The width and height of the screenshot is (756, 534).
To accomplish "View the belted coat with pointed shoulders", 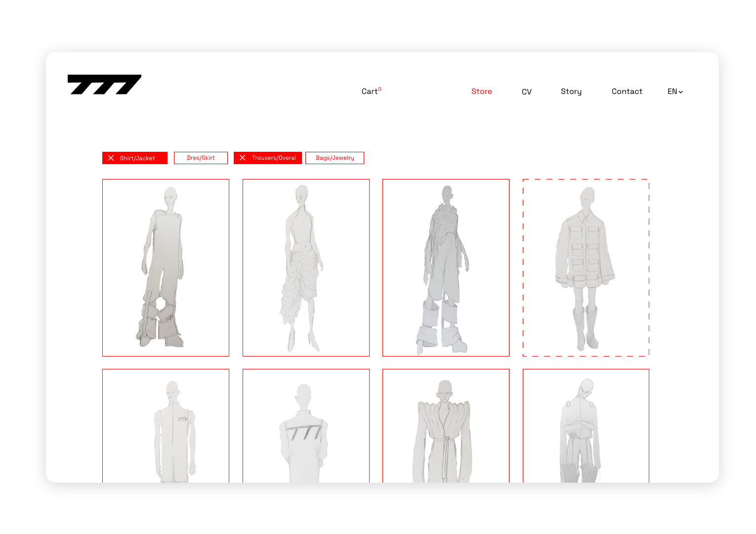I will coord(446,425).
